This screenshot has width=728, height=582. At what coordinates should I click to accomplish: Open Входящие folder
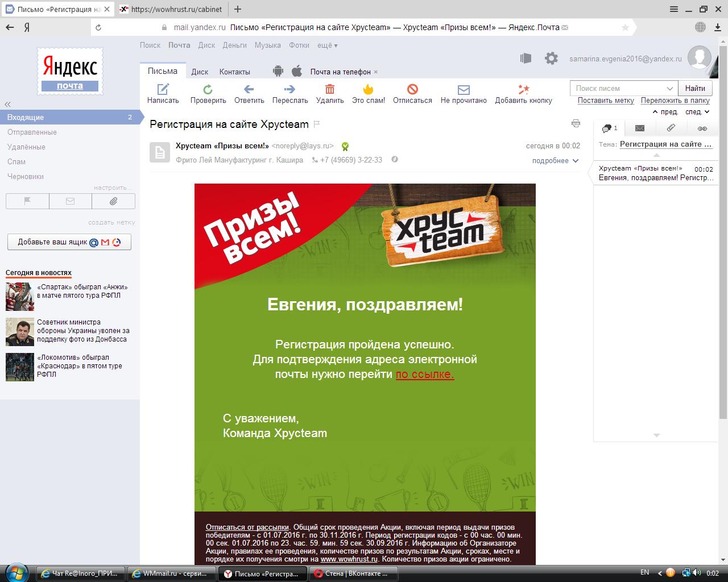click(x=69, y=117)
